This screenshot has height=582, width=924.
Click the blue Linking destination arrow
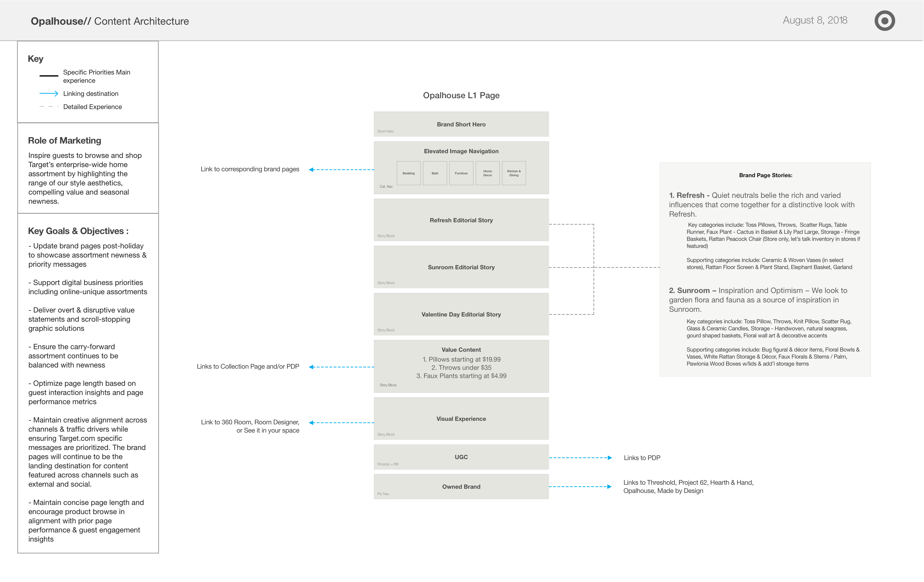pos(49,94)
